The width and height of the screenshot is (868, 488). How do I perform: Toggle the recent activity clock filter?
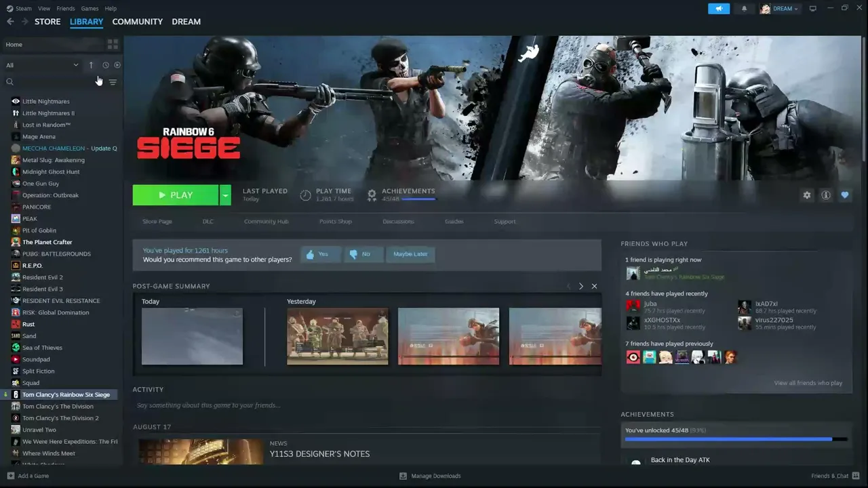coord(106,65)
